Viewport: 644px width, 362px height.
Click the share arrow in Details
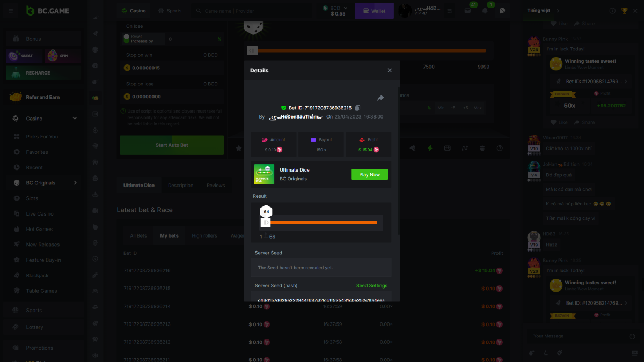pyautogui.click(x=380, y=98)
